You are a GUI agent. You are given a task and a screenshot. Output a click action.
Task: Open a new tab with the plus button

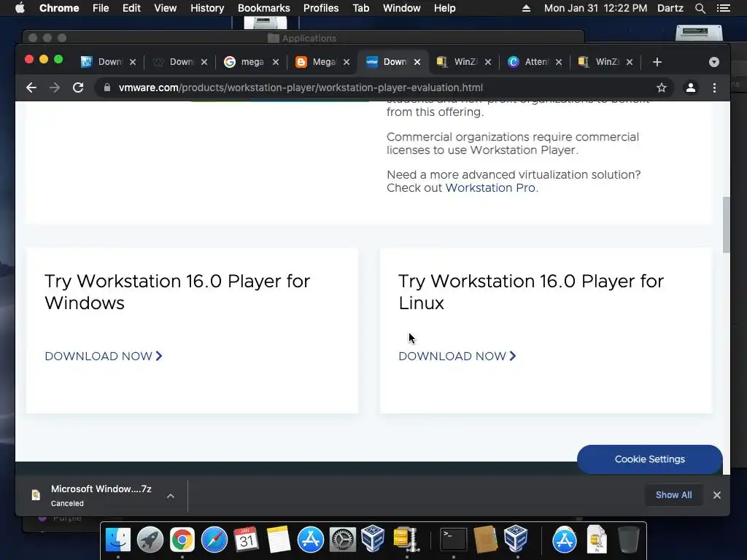(657, 62)
